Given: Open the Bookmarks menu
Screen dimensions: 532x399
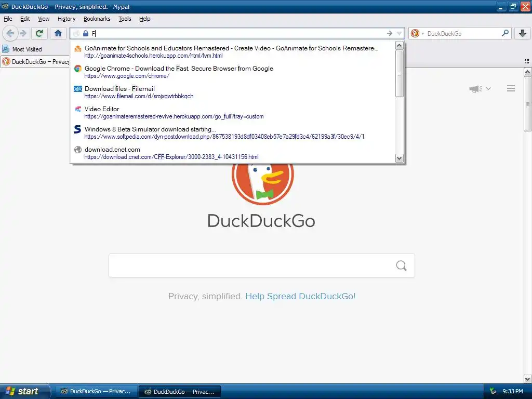Looking at the screenshot, I should pos(97,19).
